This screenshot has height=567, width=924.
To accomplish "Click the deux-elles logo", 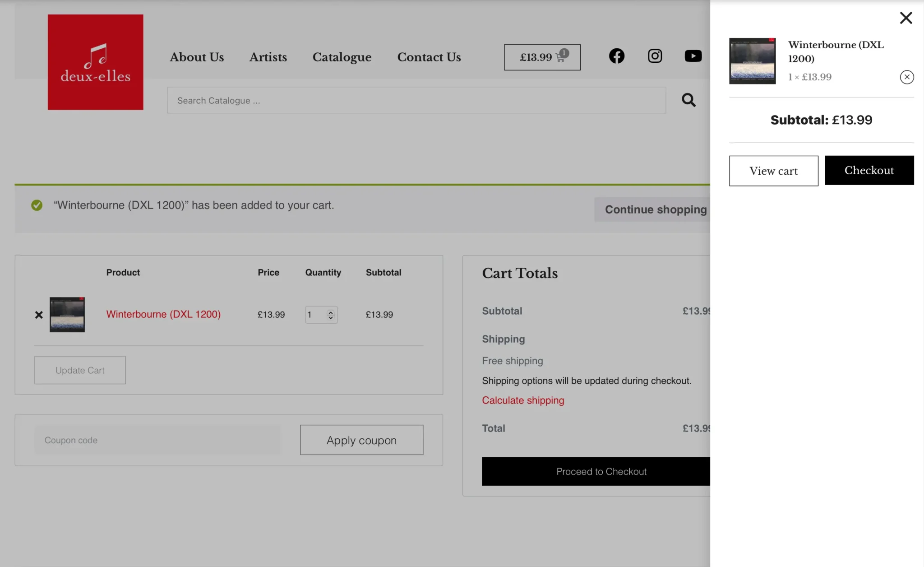I will (x=96, y=62).
